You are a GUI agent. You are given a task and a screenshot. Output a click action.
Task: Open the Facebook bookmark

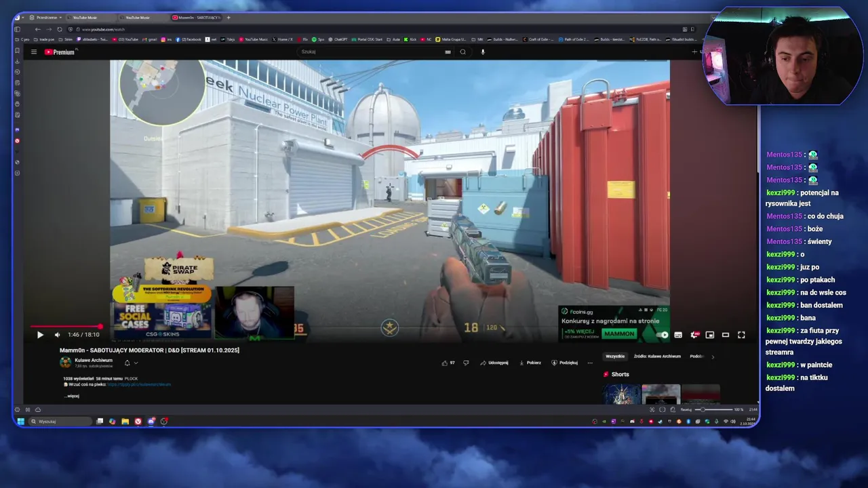[189, 39]
